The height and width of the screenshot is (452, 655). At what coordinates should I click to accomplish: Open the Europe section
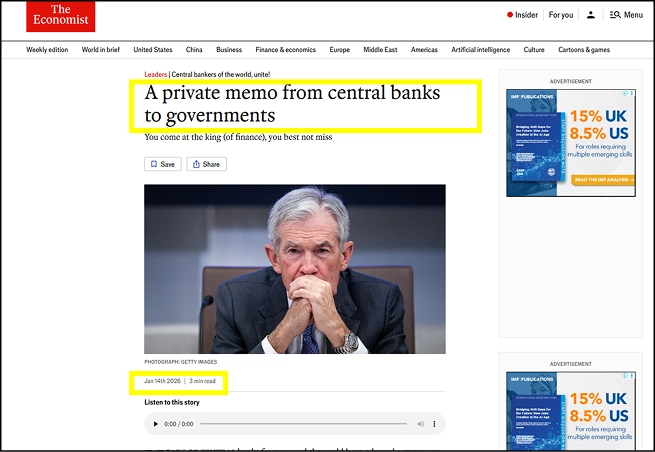(x=340, y=50)
